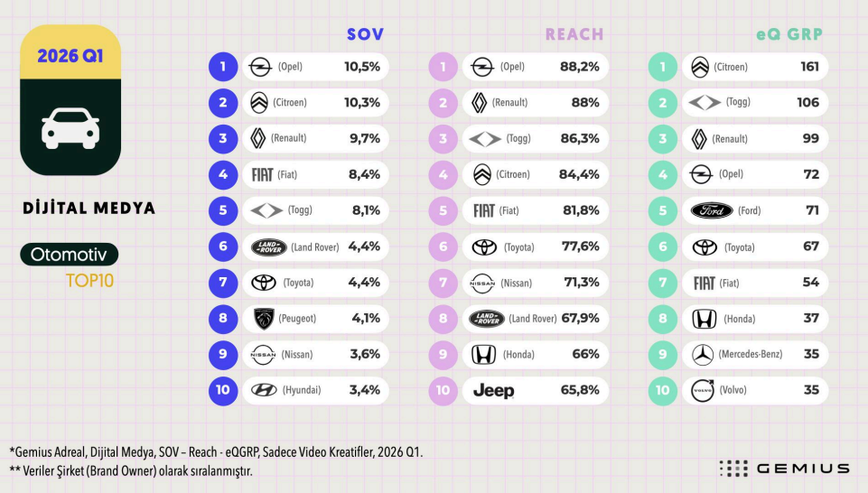The image size is (868, 493).
Task: Click the Togg logo in the eQ GRP list
Action: pyautogui.click(x=705, y=103)
